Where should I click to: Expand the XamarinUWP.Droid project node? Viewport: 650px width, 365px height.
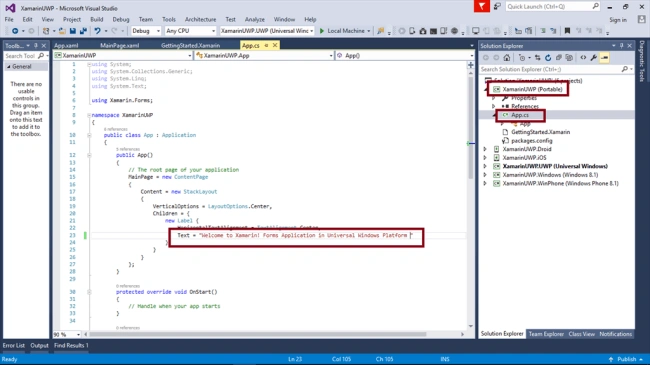(485, 149)
